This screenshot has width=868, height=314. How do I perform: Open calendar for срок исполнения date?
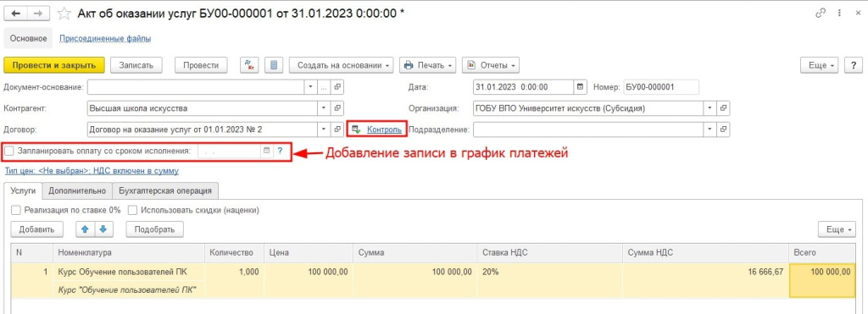(x=266, y=151)
